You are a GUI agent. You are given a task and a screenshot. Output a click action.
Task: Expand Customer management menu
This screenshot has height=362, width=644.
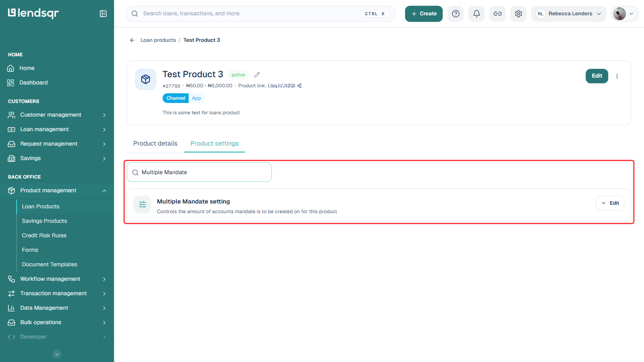pyautogui.click(x=57, y=115)
